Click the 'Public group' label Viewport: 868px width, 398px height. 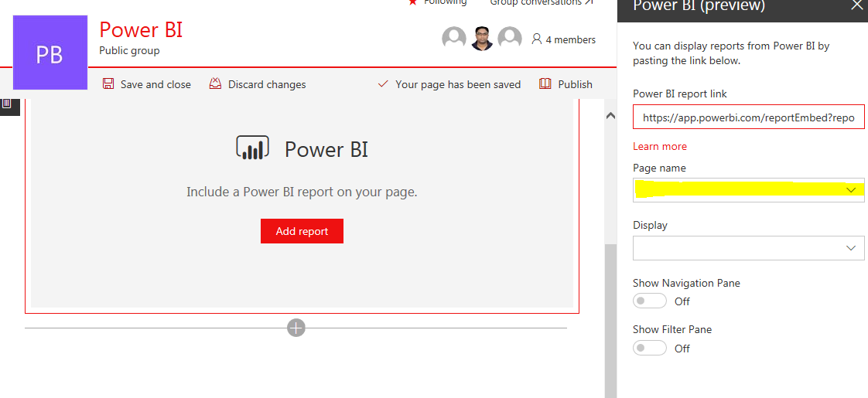129,51
